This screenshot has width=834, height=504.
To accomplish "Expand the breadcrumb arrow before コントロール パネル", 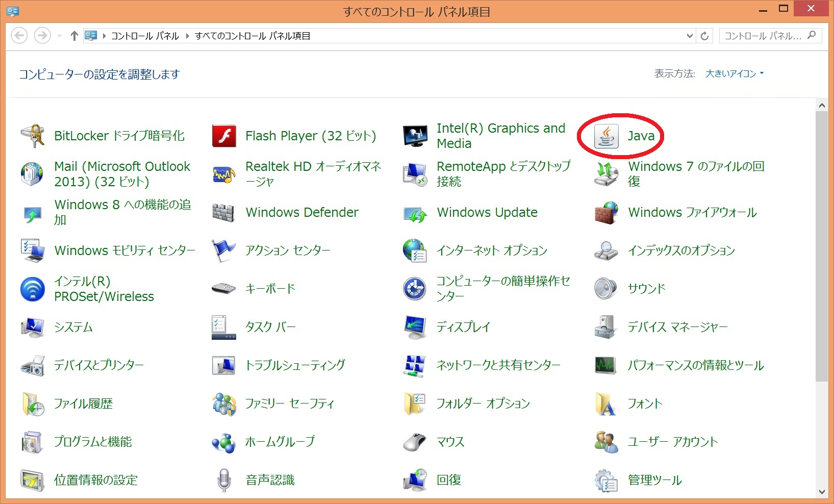I will point(104,36).
